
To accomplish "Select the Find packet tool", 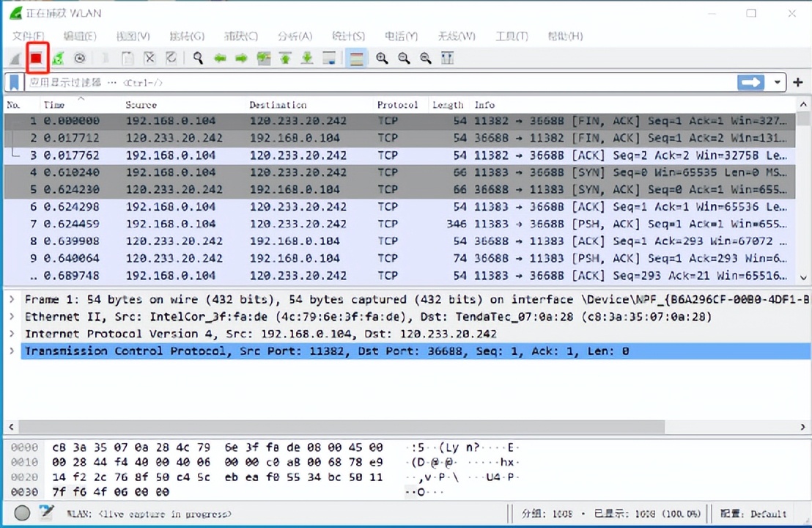I will tap(198, 58).
